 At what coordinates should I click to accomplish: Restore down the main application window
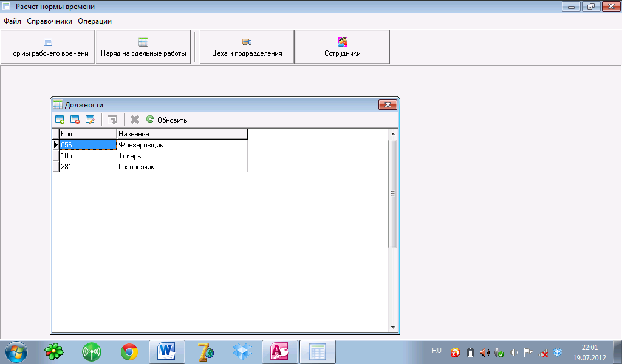click(591, 6)
